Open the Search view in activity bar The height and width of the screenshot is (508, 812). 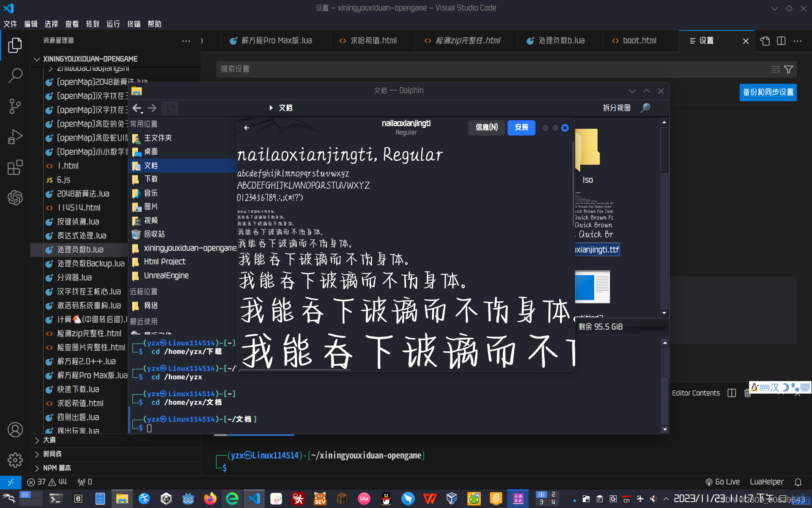pyautogui.click(x=15, y=76)
